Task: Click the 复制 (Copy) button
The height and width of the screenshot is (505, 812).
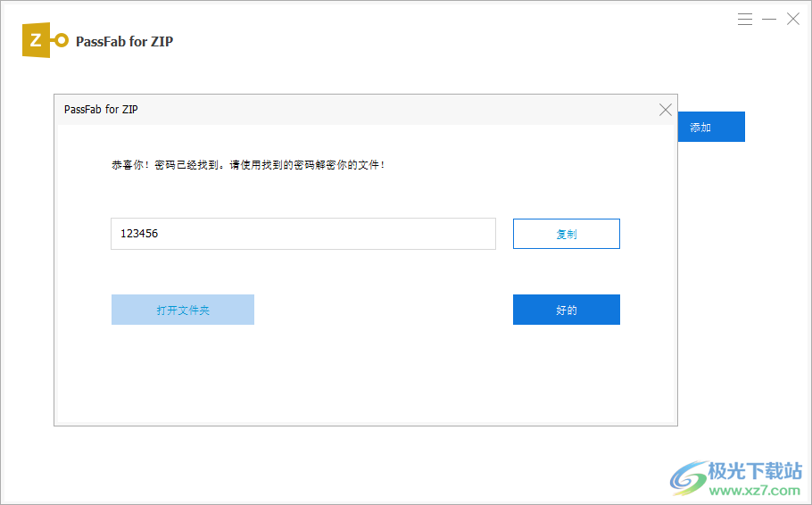Action: (x=566, y=234)
